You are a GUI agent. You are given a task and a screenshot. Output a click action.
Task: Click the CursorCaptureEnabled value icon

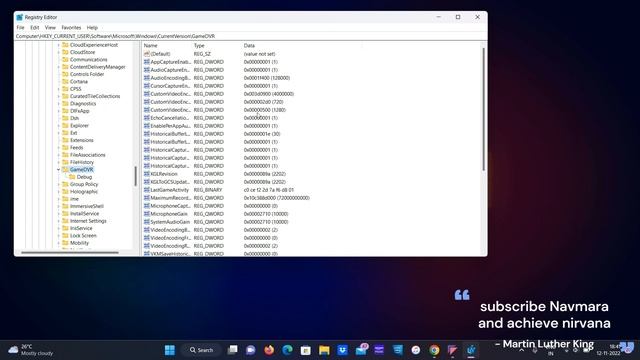coord(147,86)
